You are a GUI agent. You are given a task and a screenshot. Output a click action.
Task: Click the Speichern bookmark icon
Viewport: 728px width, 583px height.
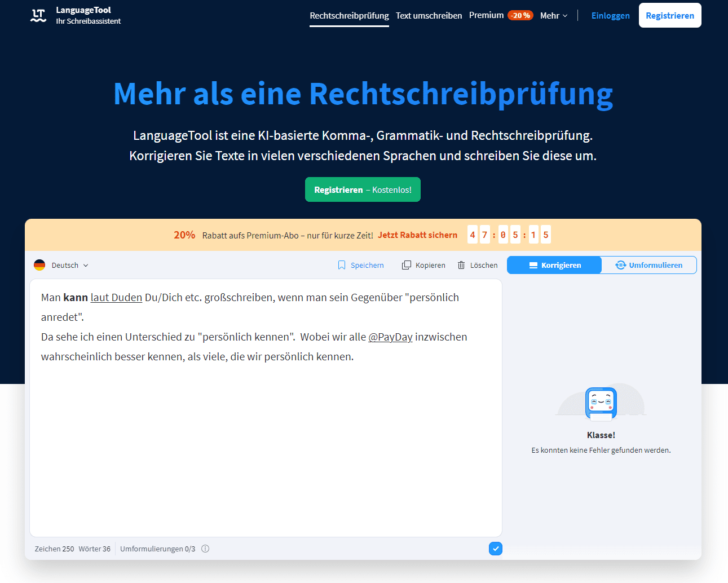[342, 265]
